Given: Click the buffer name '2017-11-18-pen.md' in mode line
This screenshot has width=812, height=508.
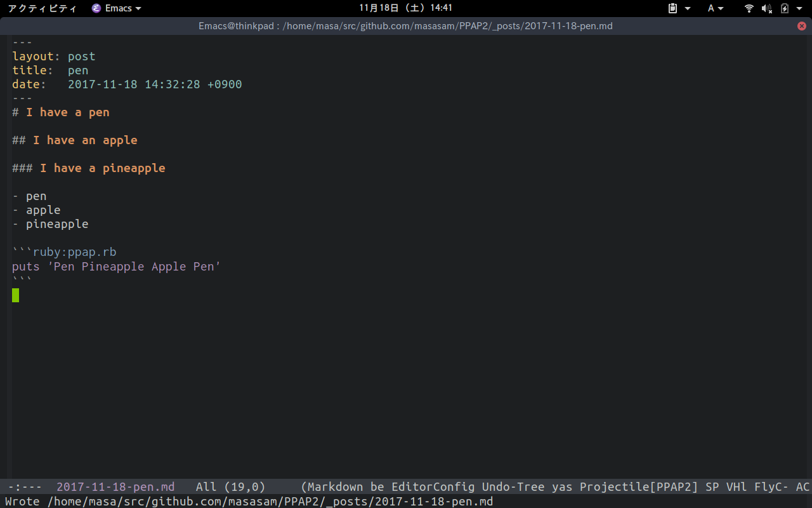Looking at the screenshot, I should click(115, 487).
